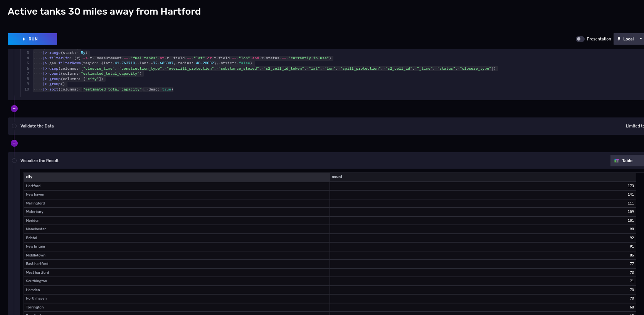Viewport: 644px width, 315px height.
Task: Toggle the circle beside Validate the Data
Action: click(x=14, y=126)
